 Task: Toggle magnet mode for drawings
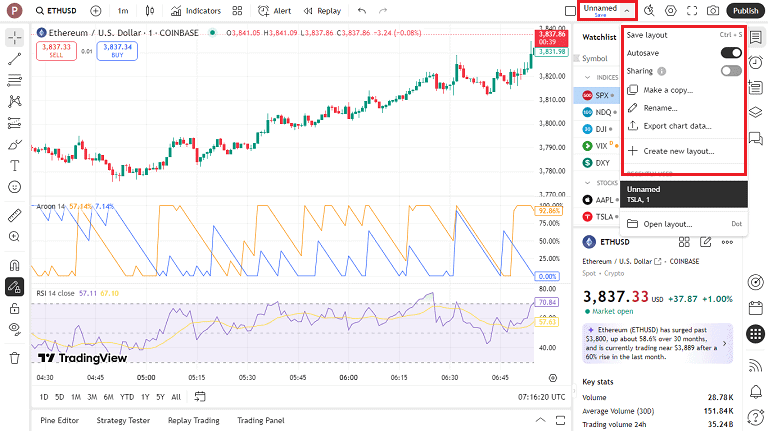(15, 265)
